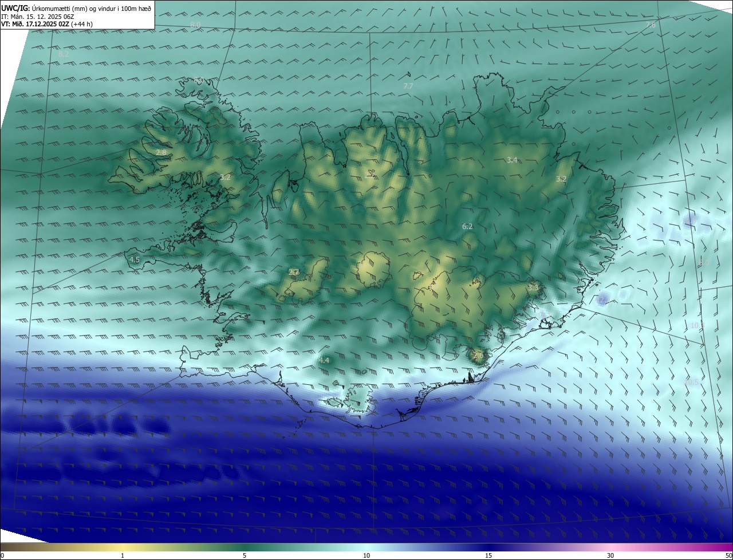Click the "0" tick on the colour scale
The image size is (733, 560).
point(2,555)
